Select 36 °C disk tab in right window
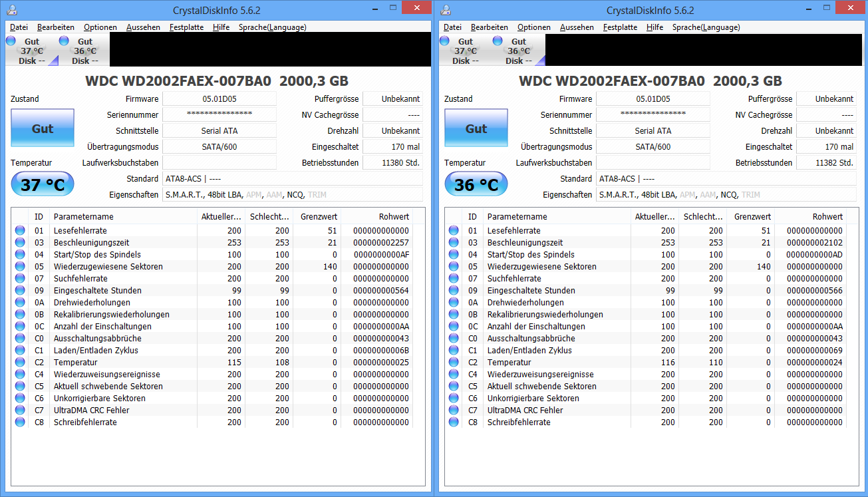 coord(519,51)
